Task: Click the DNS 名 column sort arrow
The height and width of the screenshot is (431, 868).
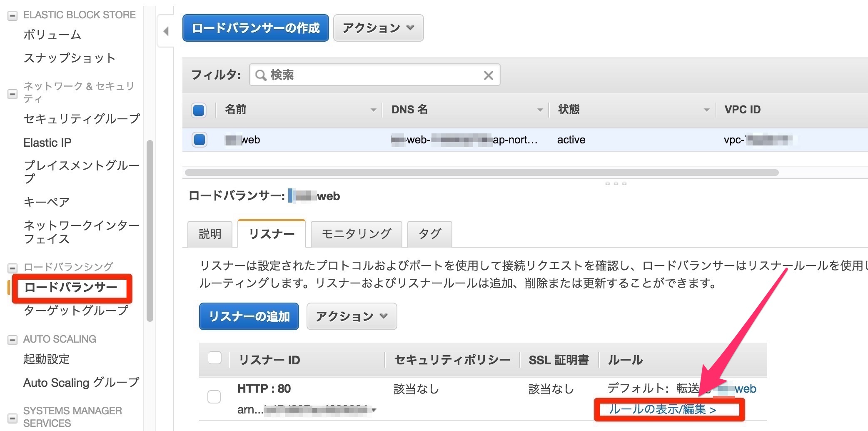Action: [540, 110]
